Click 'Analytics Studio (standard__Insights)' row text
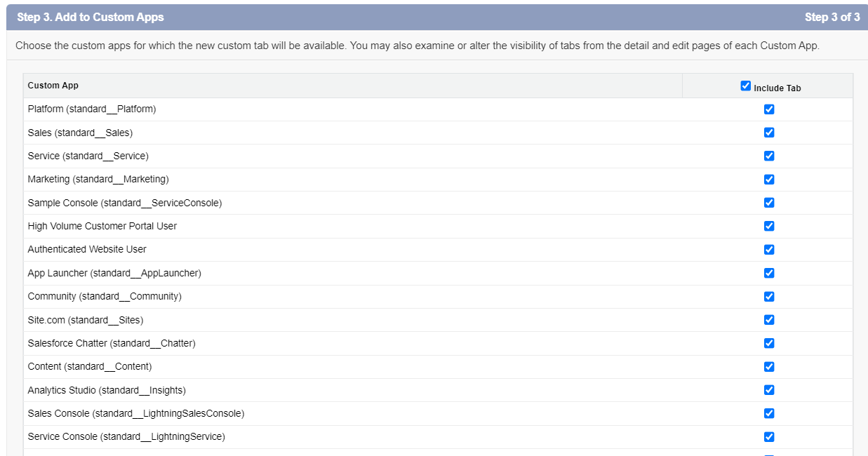The width and height of the screenshot is (868, 456). [107, 390]
